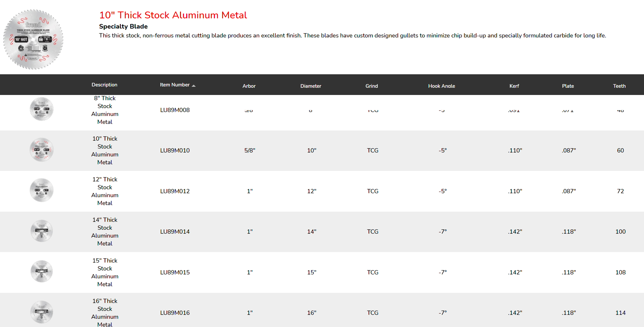Open the LU89M015 blade thumbnail
This screenshot has height=327, width=644.
coord(41,271)
